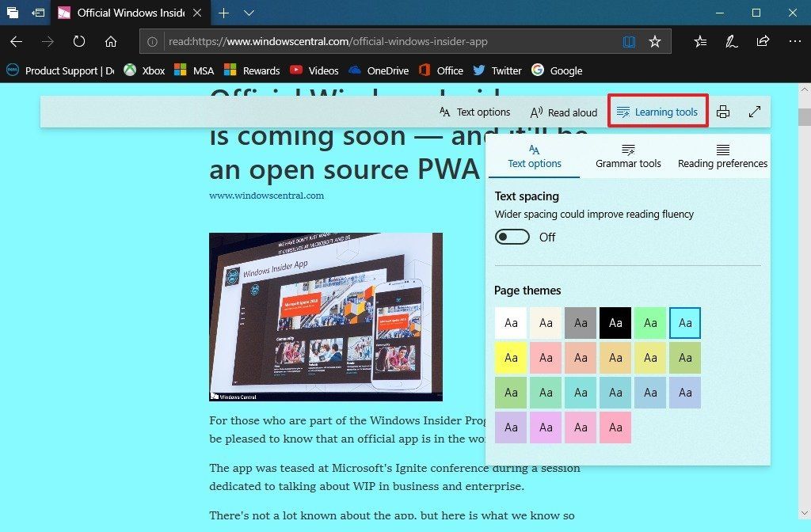Open Settings and more ellipsis menu

[x=795, y=41]
